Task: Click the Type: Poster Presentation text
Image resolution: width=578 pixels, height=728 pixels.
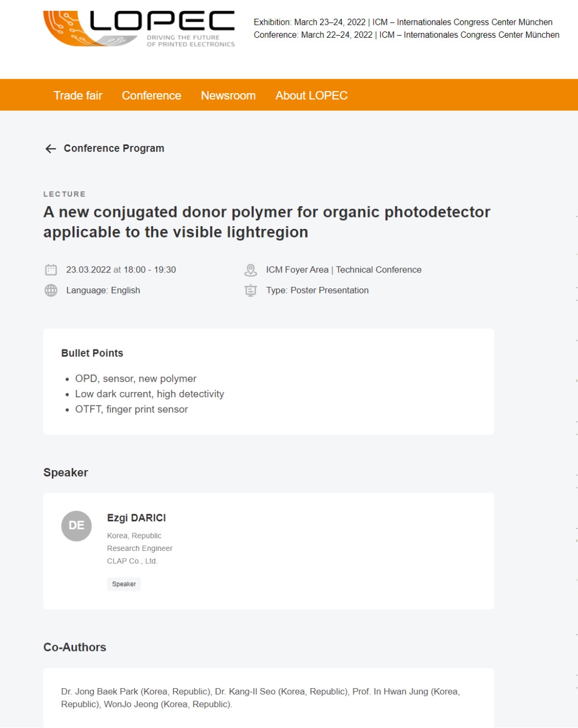Action: [x=317, y=290]
